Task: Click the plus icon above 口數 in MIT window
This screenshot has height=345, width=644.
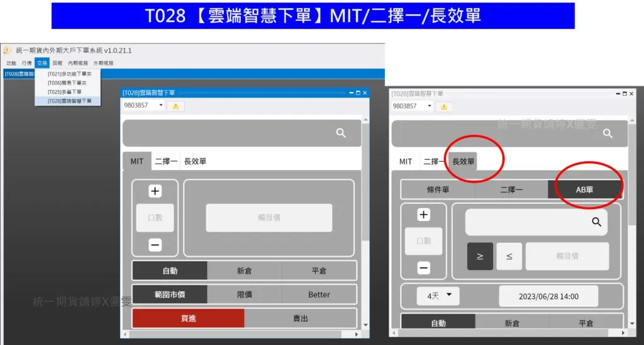Action: pos(155,191)
